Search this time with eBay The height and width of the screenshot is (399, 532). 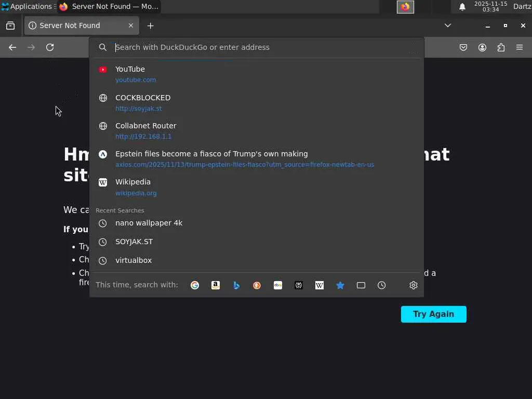[278, 285]
